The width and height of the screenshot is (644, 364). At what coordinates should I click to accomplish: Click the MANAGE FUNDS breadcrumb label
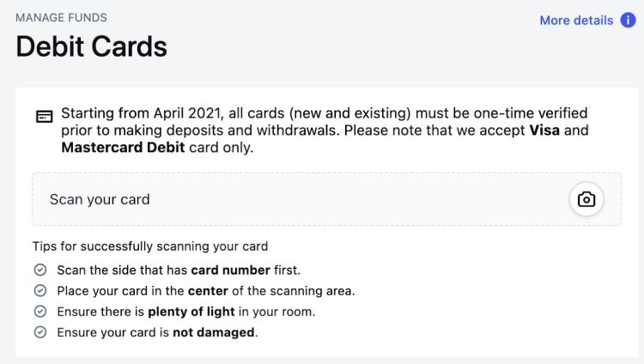[61, 18]
